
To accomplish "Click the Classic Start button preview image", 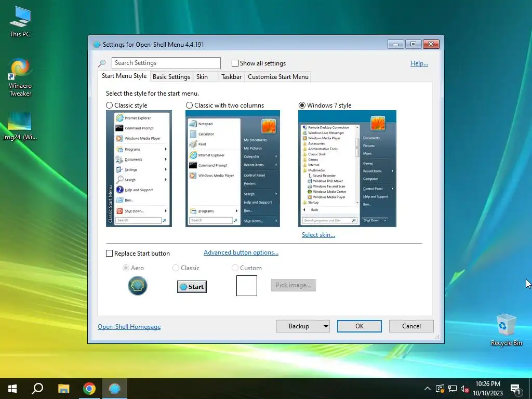I will [192, 287].
